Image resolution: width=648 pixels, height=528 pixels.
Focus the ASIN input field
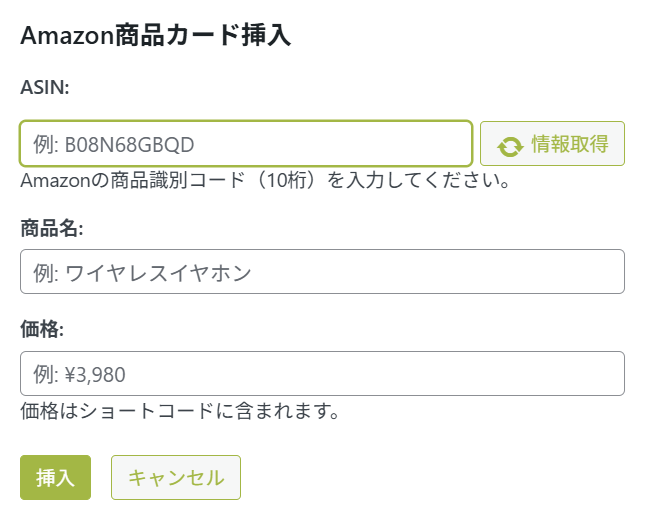246,144
